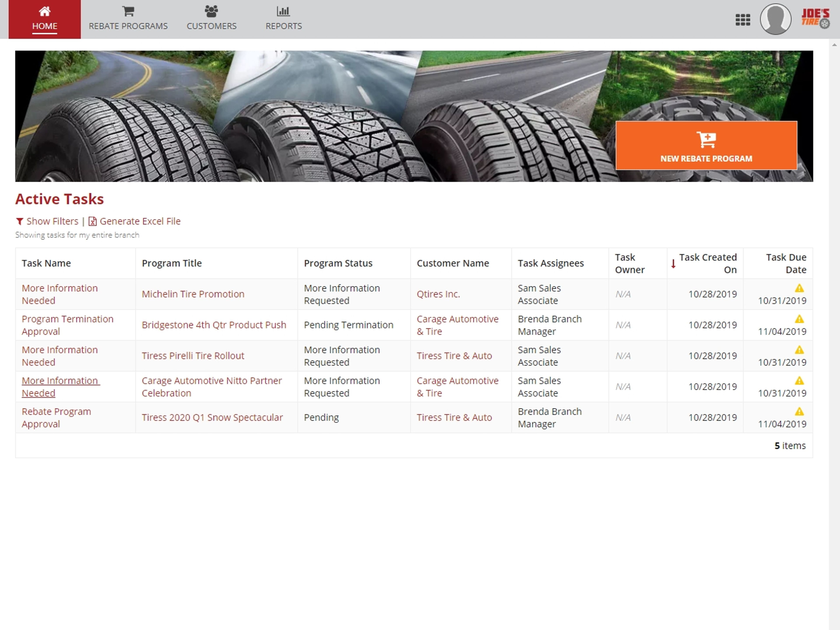Open Tiress Tire & Auto in Snow Spectacular row
840x630 pixels.
pyautogui.click(x=454, y=417)
